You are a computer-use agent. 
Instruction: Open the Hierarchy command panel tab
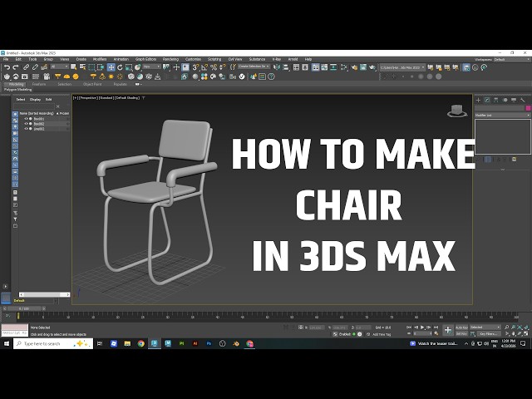(x=496, y=100)
